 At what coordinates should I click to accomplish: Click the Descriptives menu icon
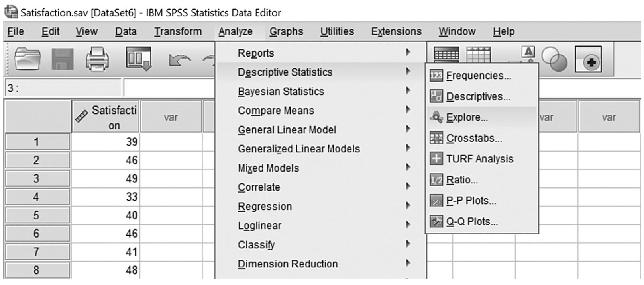coord(436,96)
